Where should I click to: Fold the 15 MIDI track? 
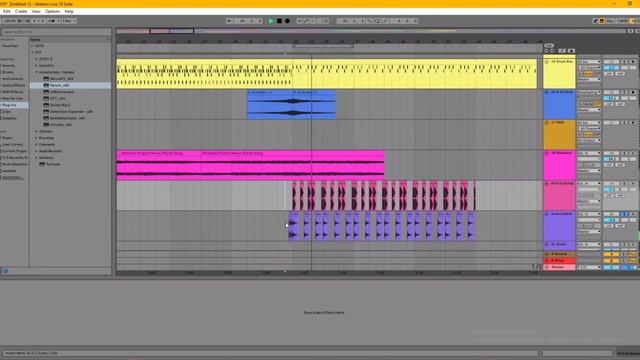click(x=547, y=122)
